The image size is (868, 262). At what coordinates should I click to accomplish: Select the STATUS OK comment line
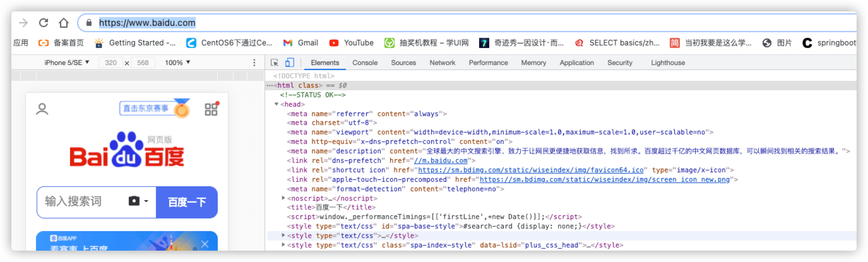[x=312, y=95]
